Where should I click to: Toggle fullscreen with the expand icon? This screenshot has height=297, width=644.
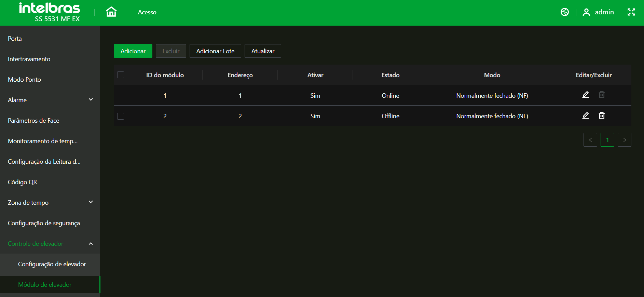pyautogui.click(x=631, y=12)
